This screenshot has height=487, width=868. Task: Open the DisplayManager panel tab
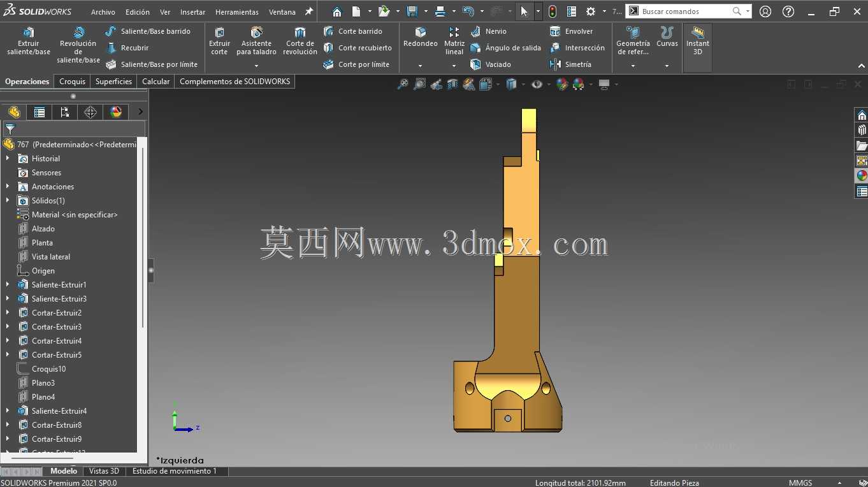[x=116, y=112]
